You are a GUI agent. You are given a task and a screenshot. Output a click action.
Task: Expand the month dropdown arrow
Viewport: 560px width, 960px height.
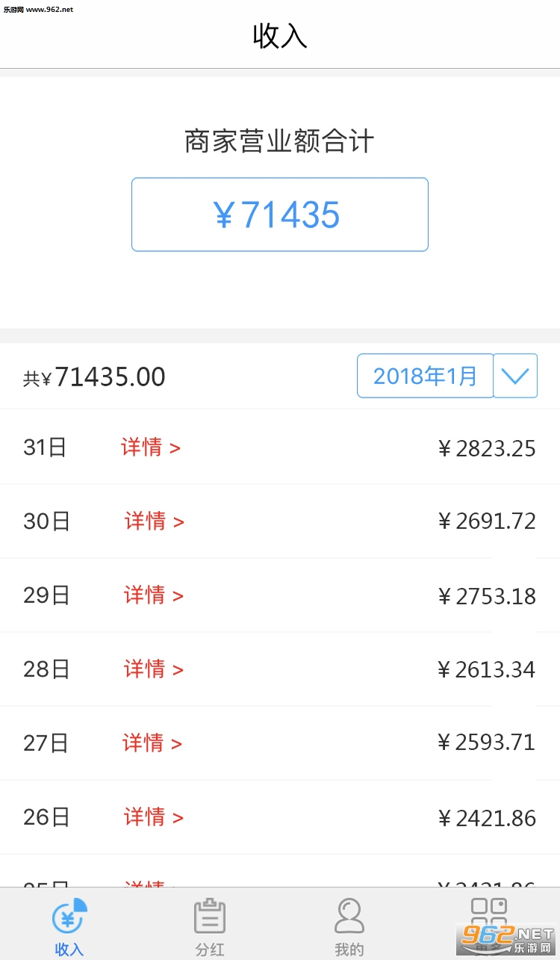515,376
